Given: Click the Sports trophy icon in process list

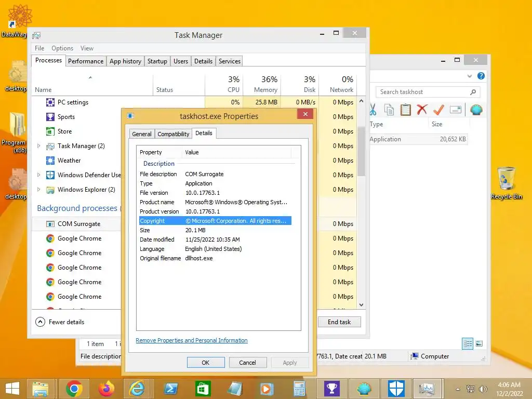Looking at the screenshot, I should [x=50, y=117].
